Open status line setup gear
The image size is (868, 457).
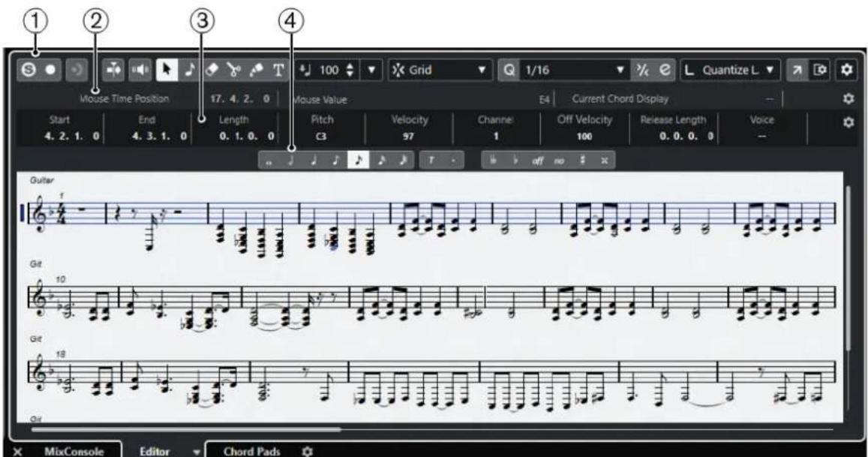[x=848, y=98]
